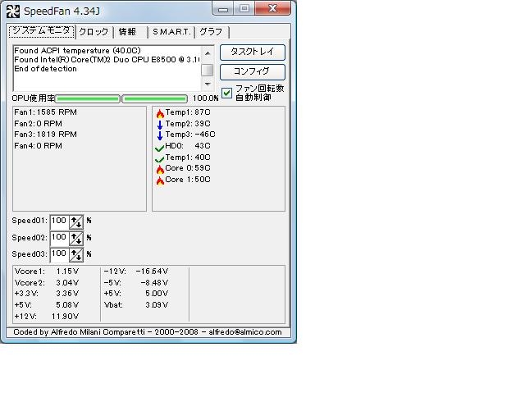
Task: Click the green checkmark beside Temp1: 40C
Action: pos(160,158)
